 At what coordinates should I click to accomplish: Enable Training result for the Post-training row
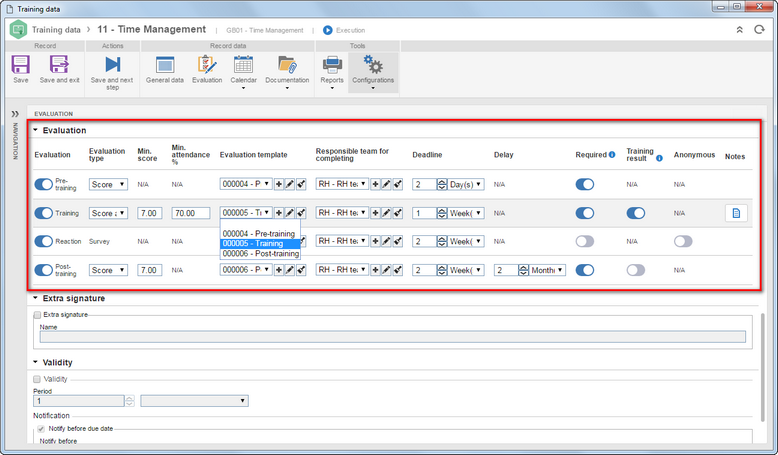[x=636, y=270]
